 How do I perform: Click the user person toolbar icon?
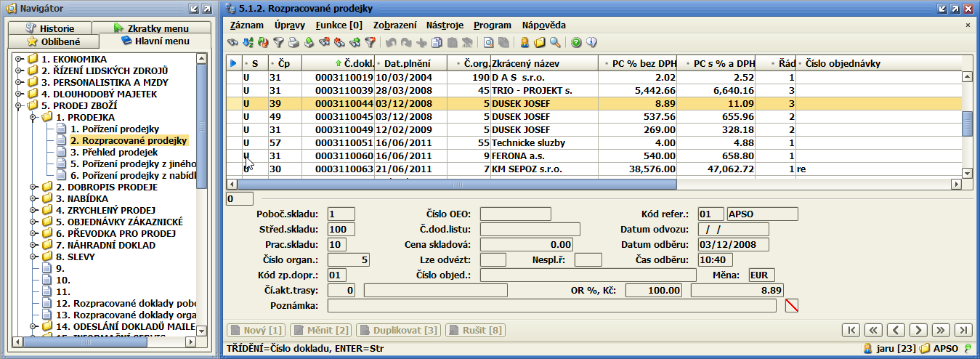[525, 42]
